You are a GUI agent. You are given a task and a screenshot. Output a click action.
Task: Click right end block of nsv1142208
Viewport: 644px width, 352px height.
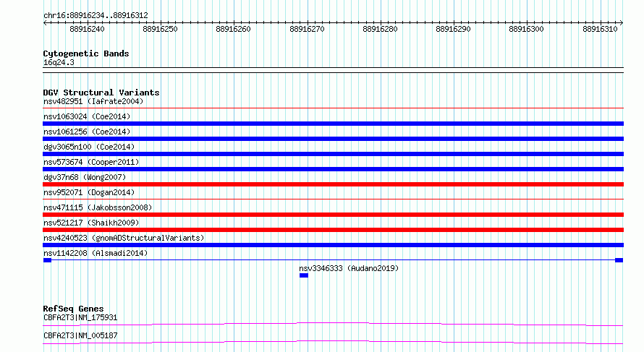coord(619,260)
